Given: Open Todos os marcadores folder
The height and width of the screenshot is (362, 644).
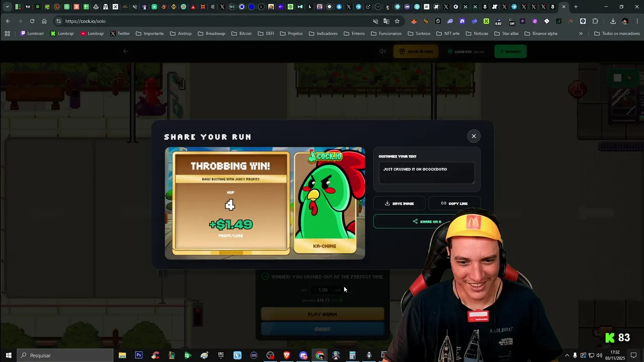Looking at the screenshot, I should click(x=617, y=34).
